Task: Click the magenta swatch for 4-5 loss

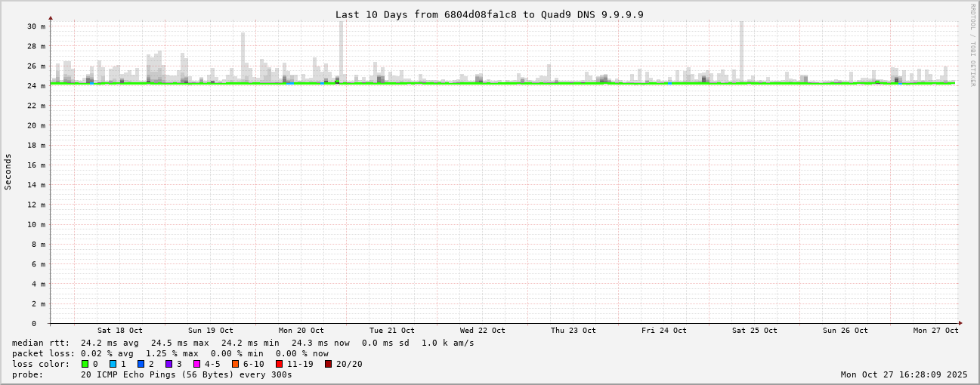Action: [196, 364]
